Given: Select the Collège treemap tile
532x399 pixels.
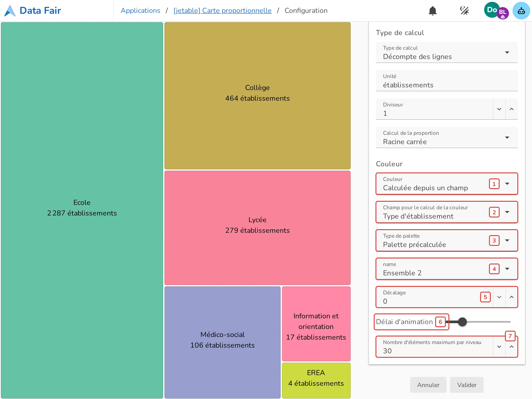Looking at the screenshot, I should tap(257, 96).
